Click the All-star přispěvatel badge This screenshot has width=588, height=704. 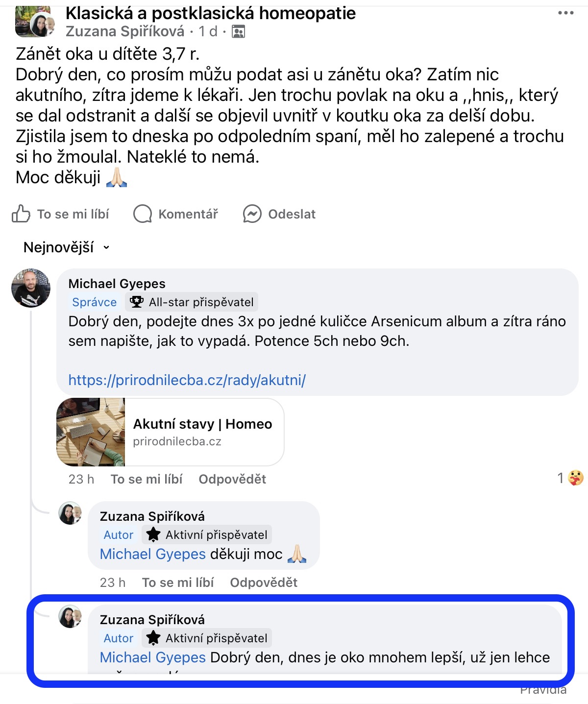[192, 302]
